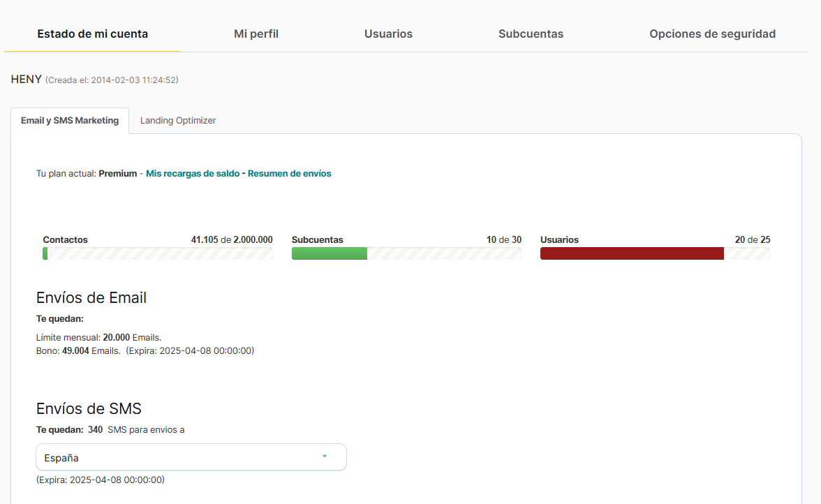Click the Envíos de SMS heading
This screenshot has width=821, height=504.
89,408
